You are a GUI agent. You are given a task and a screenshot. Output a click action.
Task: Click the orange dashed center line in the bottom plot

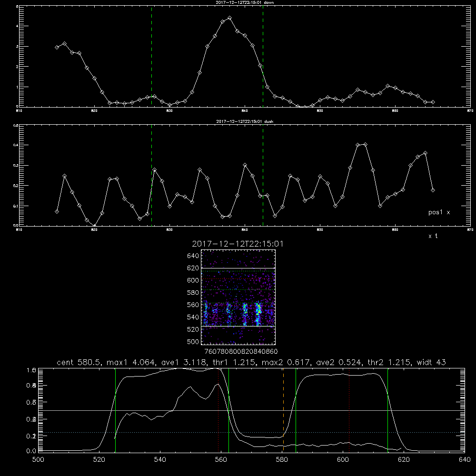coord(283,410)
